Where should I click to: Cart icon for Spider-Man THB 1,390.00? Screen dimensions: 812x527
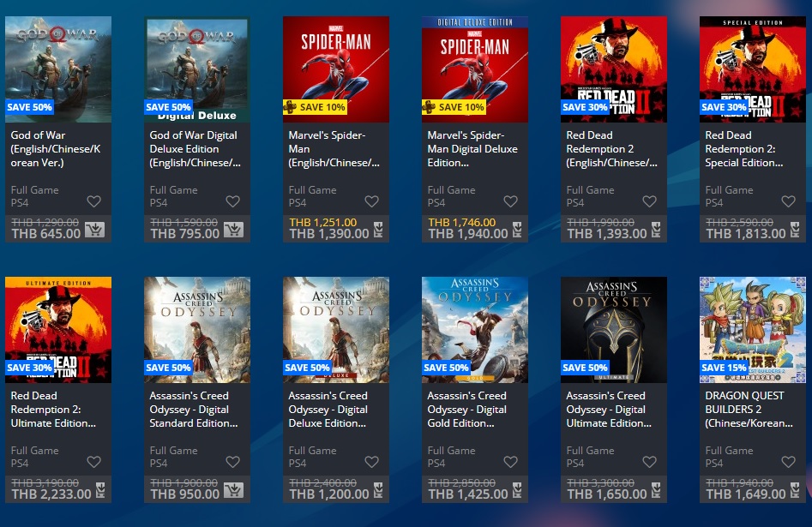378,230
